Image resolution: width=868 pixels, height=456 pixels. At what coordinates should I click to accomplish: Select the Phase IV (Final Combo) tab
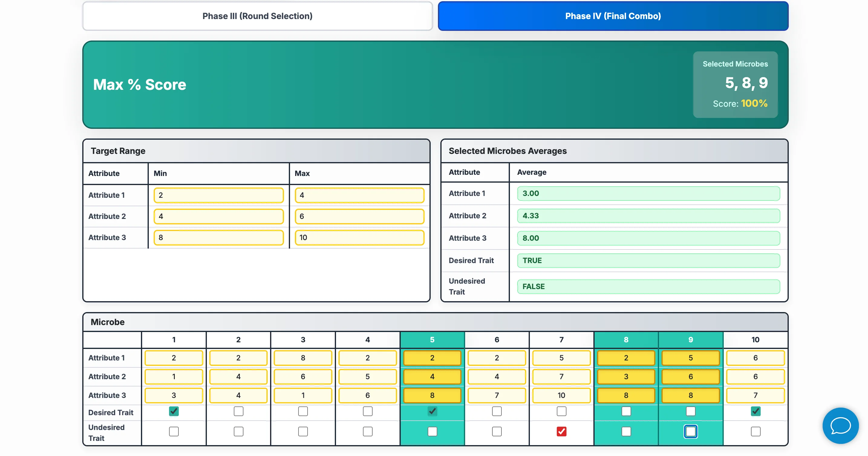point(613,16)
